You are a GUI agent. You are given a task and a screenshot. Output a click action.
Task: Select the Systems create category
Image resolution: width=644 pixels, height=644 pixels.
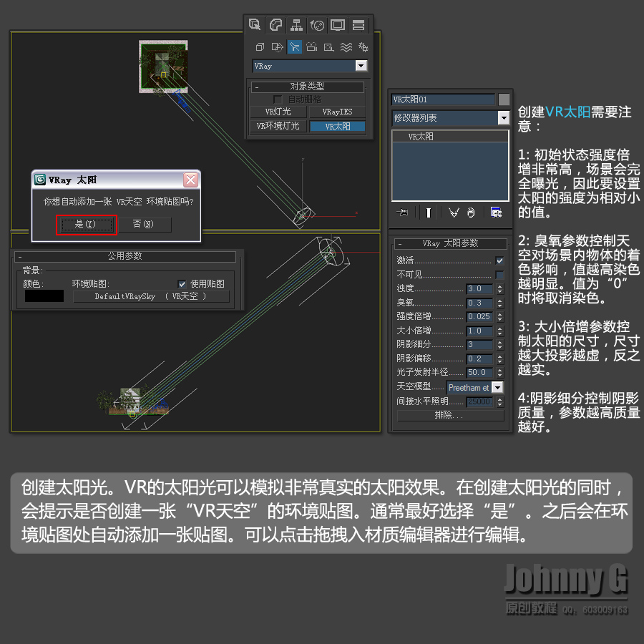[x=364, y=47]
